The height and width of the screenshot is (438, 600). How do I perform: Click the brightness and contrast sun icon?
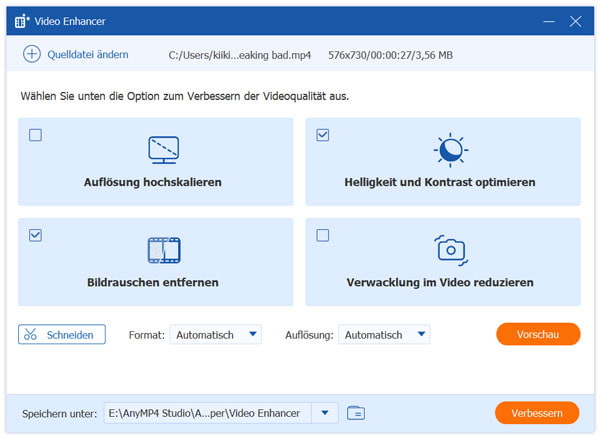coord(451,150)
